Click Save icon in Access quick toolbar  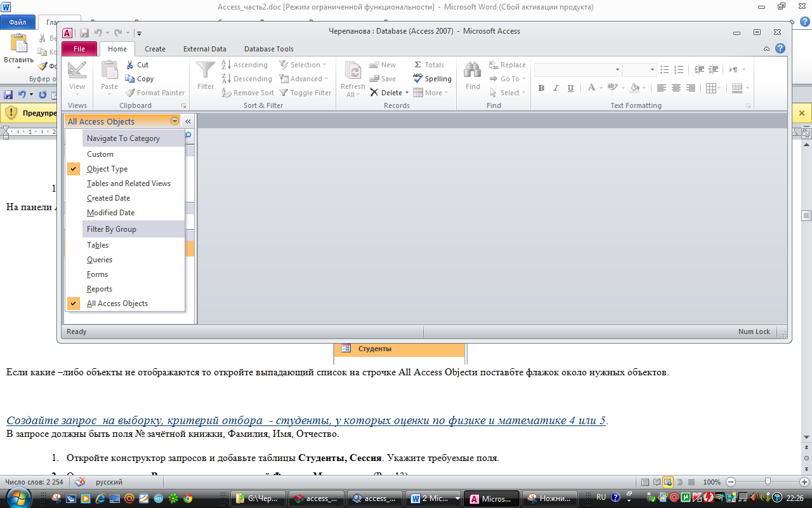[84, 32]
